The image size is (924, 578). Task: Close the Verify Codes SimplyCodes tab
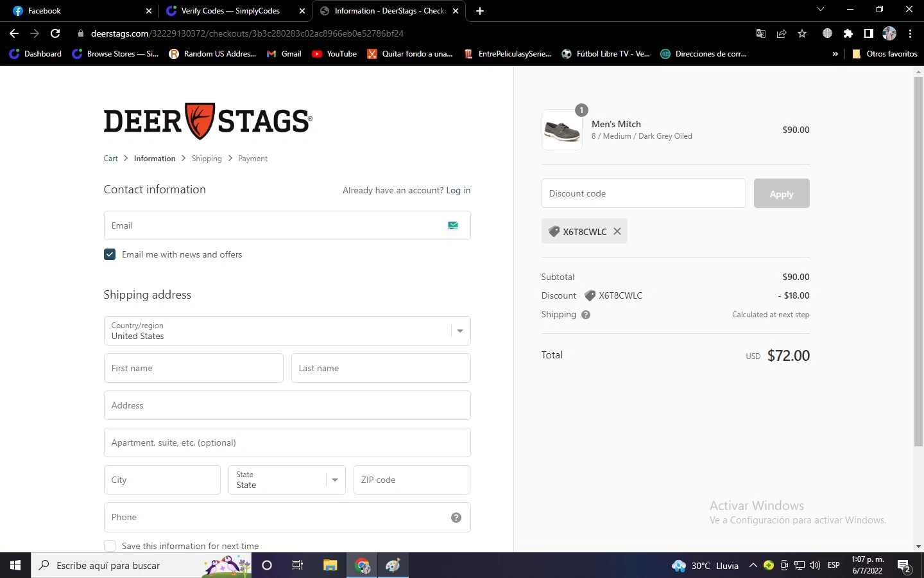tap(302, 11)
